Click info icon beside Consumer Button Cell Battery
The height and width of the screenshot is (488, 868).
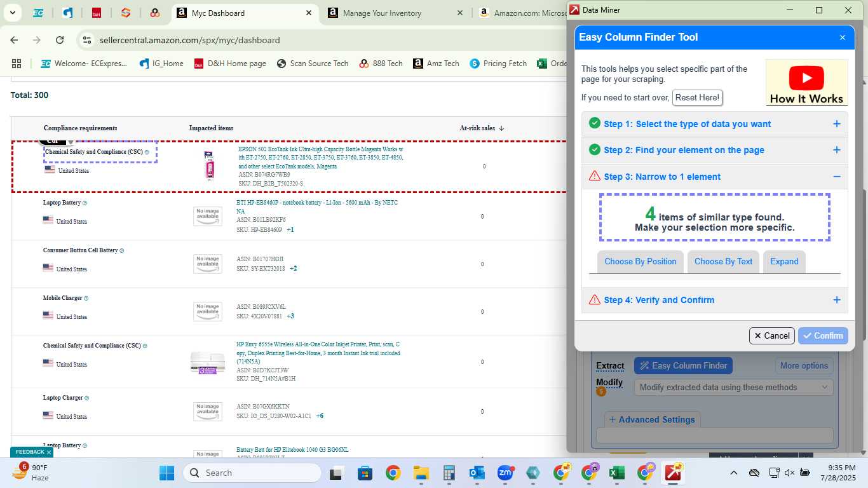pos(122,250)
